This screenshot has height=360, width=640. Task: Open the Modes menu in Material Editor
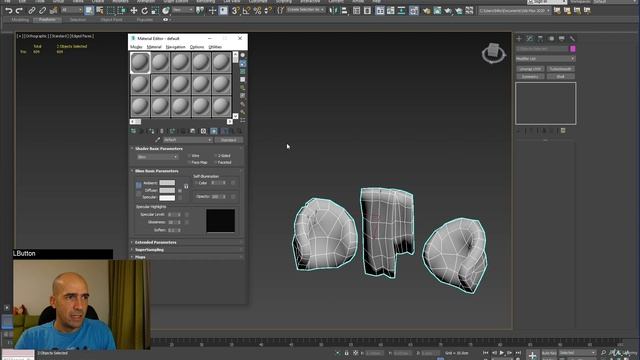136,47
